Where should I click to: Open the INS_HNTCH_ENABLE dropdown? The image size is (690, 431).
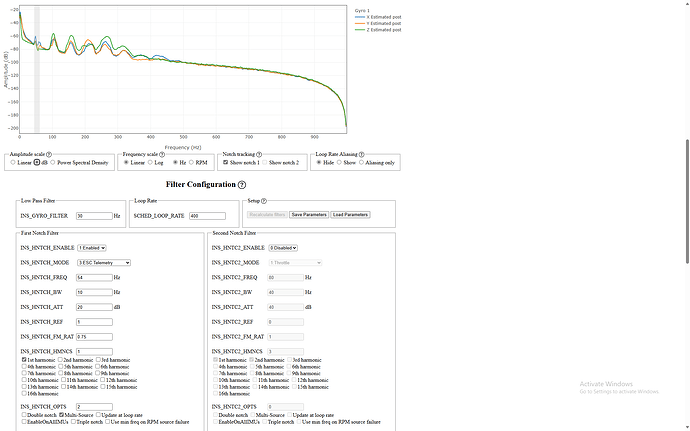[91, 247]
